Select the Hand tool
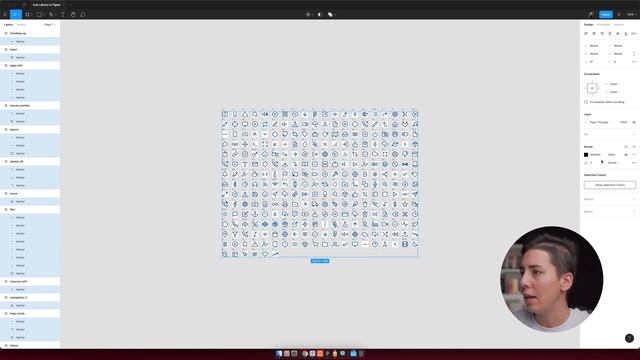Viewport: 640px width, 360px height. tap(73, 14)
